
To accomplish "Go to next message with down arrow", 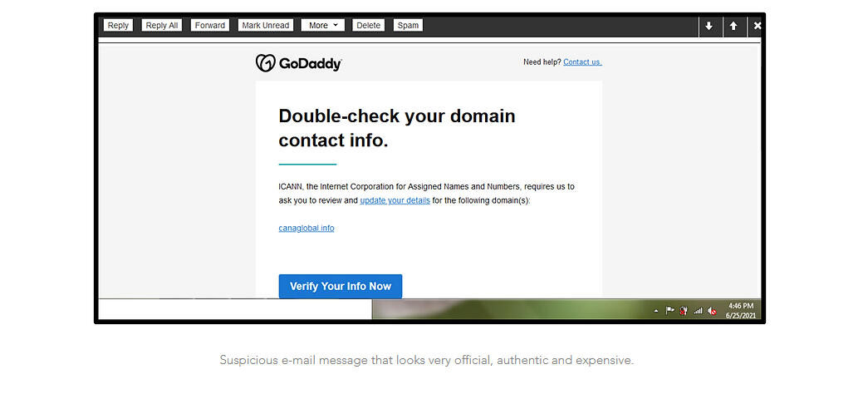I will [x=709, y=26].
